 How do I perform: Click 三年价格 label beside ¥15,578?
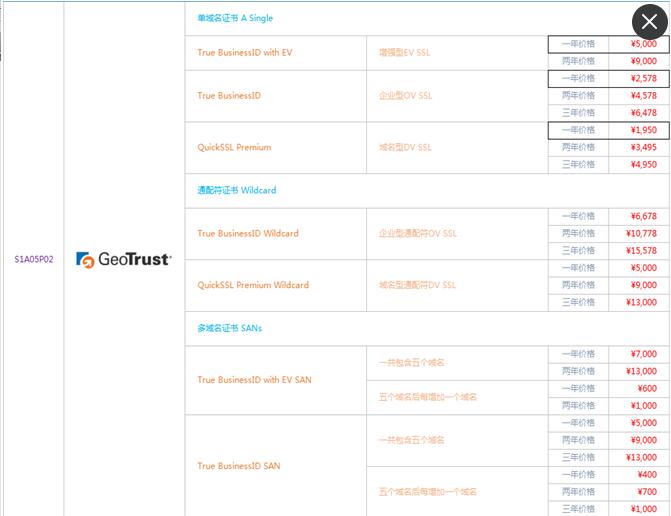click(x=578, y=250)
